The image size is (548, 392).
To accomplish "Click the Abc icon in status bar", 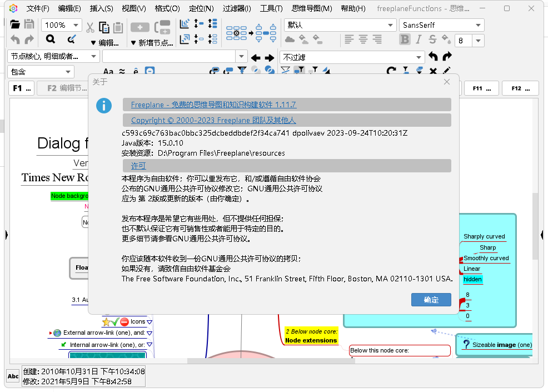I will coord(12,376).
